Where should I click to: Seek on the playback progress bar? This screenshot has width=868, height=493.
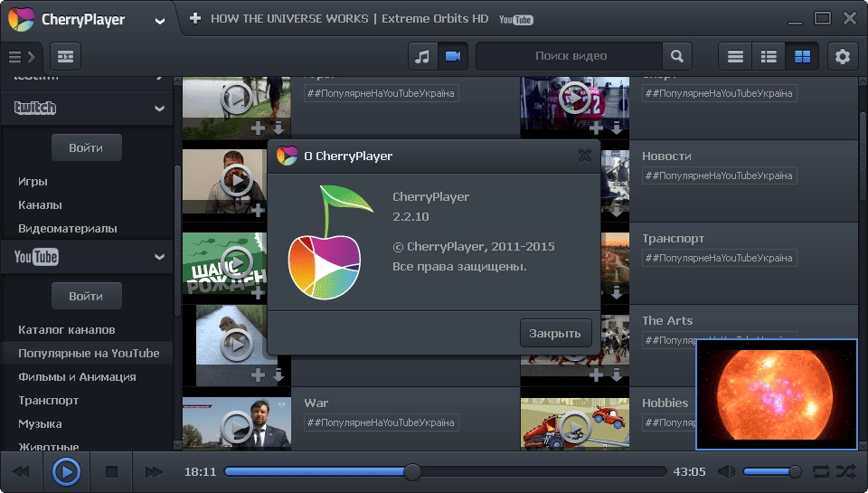point(445,472)
